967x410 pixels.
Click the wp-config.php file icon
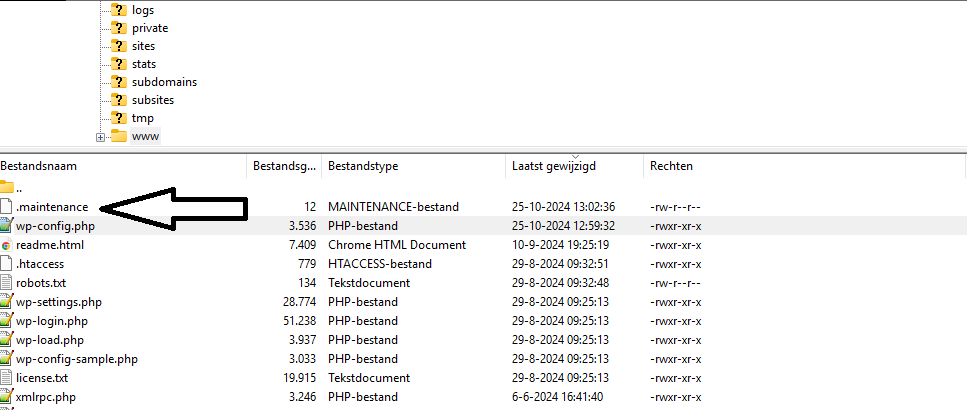(x=7, y=226)
